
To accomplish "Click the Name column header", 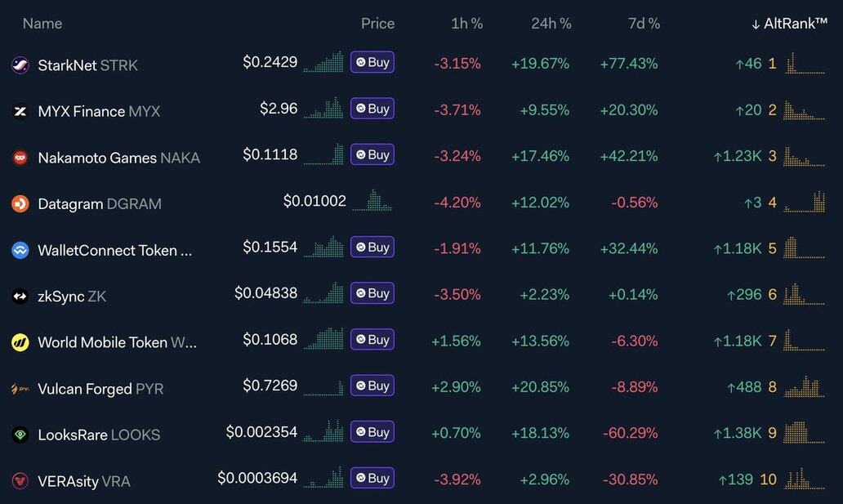I will [42, 24].
